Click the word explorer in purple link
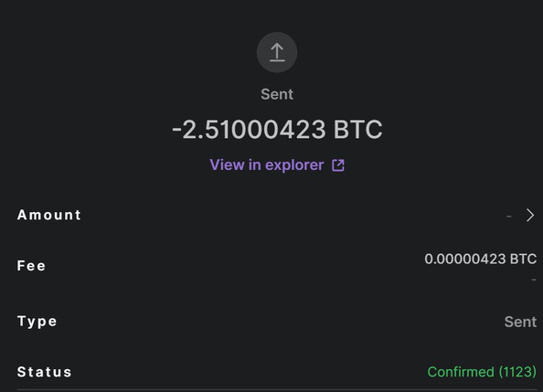 pyautogui.click(x=294, y=165)
